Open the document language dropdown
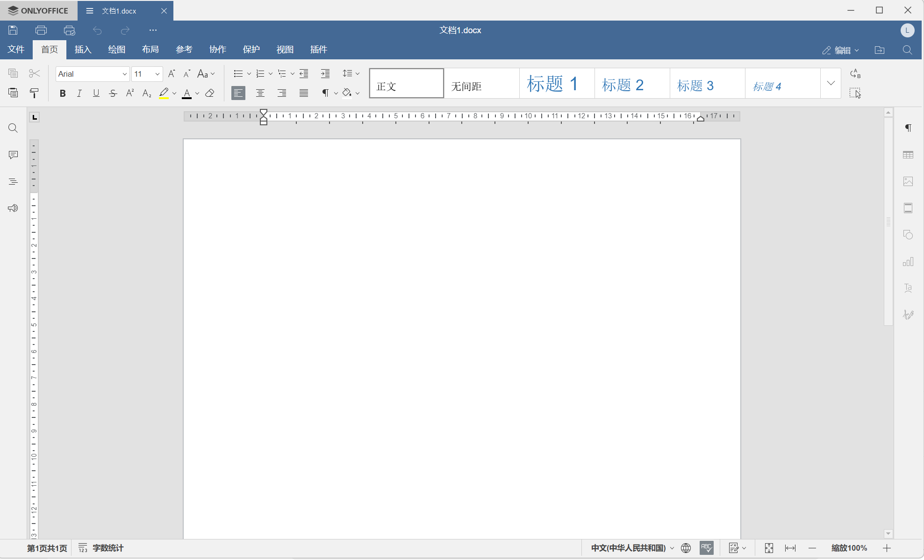Viewport: 924px width, 560px height. pos(632,548)
